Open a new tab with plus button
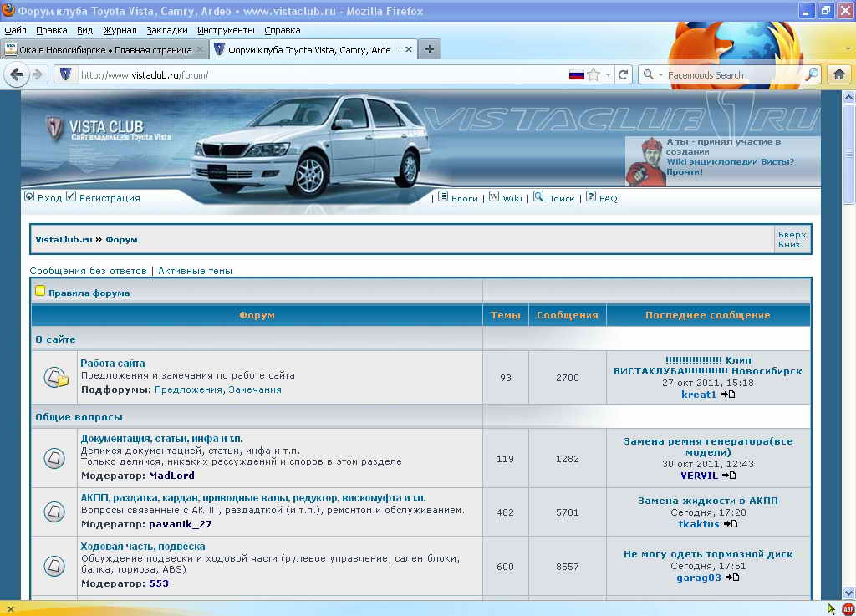This screenshot has width=856, height=616. (x=429, y=49)
